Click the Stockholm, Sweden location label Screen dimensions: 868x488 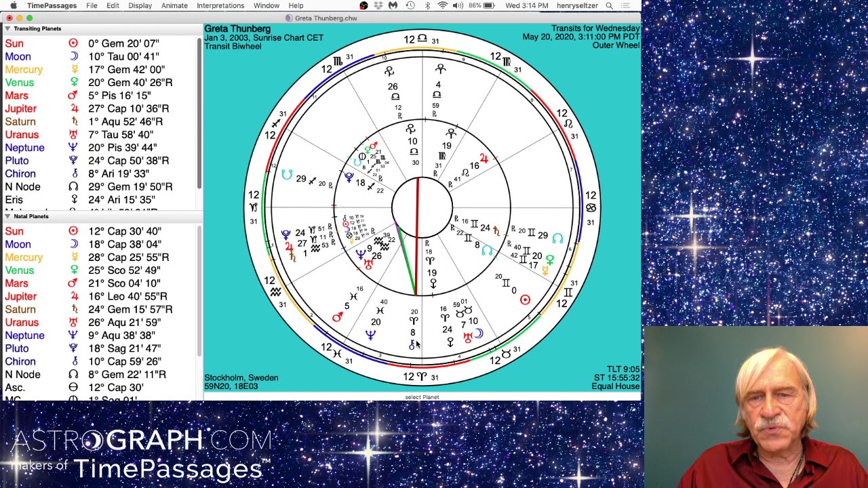click(x=241, y=378)
